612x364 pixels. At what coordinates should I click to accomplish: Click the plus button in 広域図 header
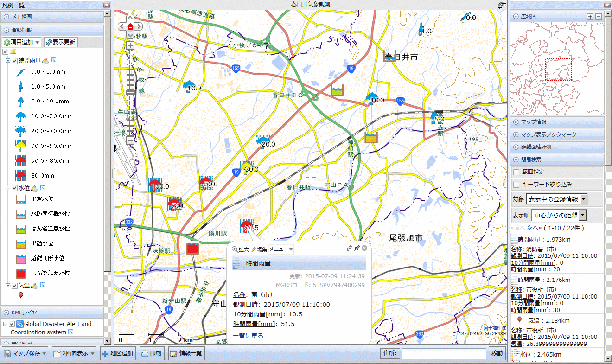click(590, 16)
